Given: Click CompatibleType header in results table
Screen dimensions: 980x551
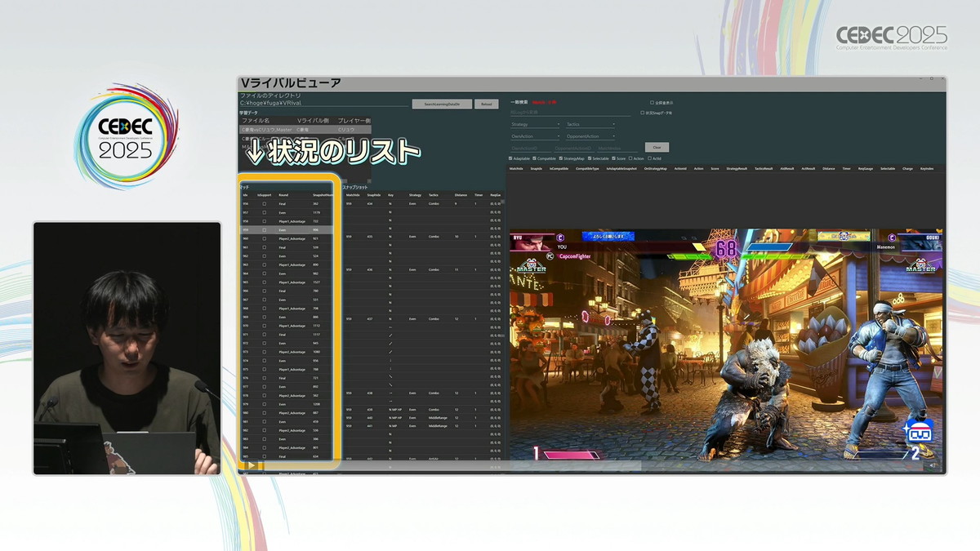Looking at the screenshot, I should pyautogui.click(x=586, y=168).
